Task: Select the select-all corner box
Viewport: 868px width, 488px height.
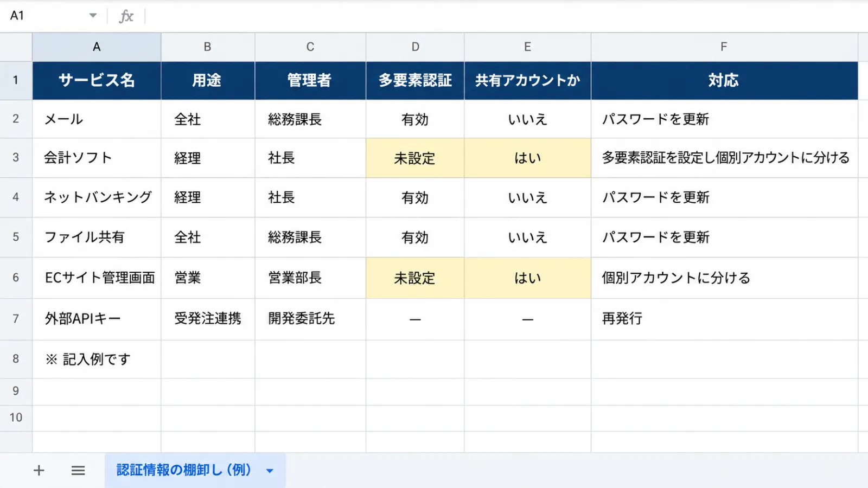Action: pyautogui.click(x=16, y=47)
